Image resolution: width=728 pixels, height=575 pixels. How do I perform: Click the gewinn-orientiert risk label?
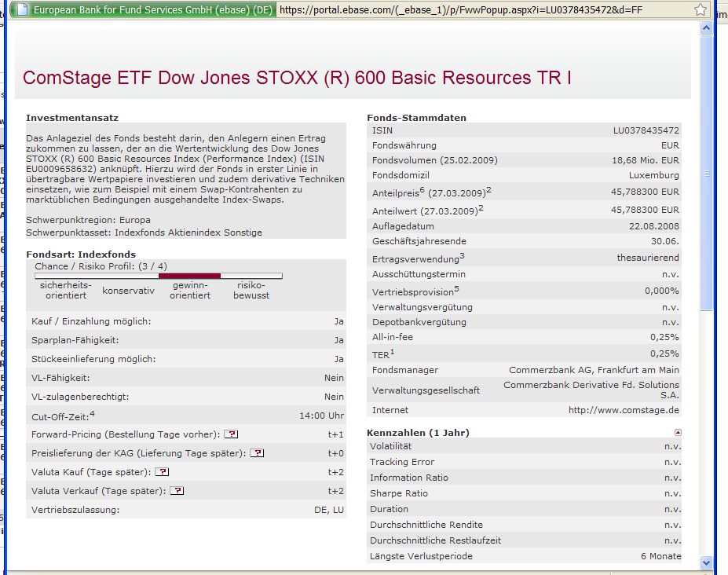[x=190, y=291]
